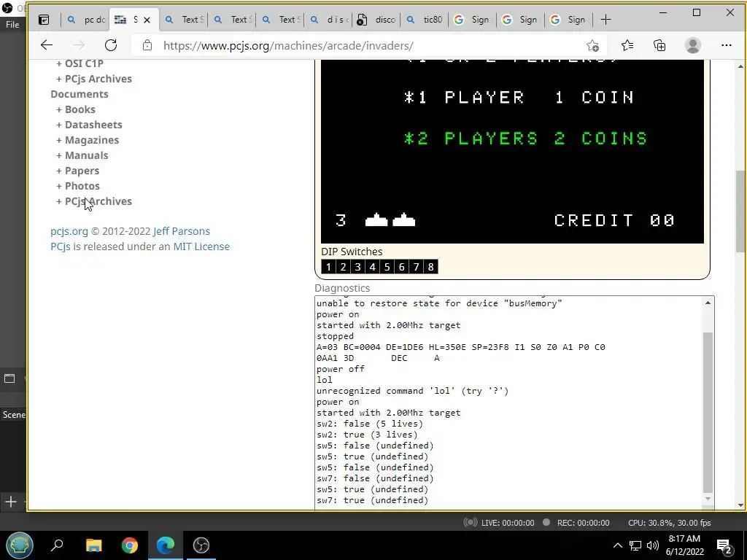Switch to the 'tic80' tab
This screenshot has height=560, width=747.
coord(426,20)
